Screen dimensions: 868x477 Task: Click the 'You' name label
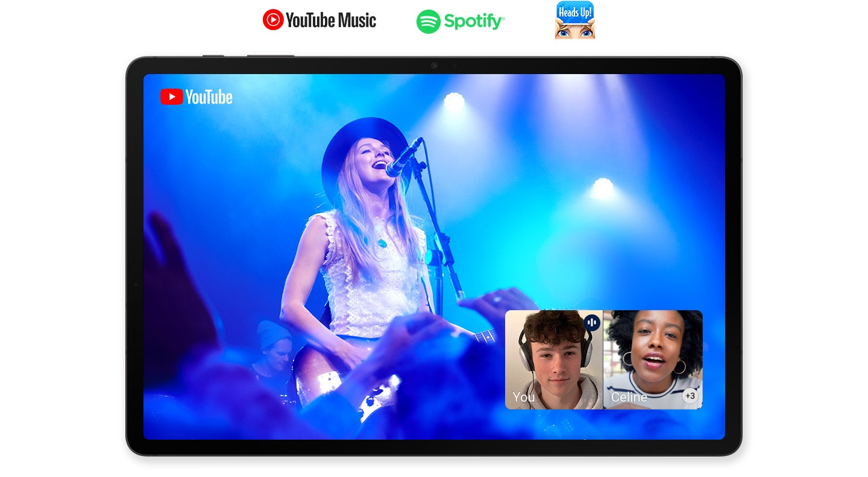click(x=524, y=397)
